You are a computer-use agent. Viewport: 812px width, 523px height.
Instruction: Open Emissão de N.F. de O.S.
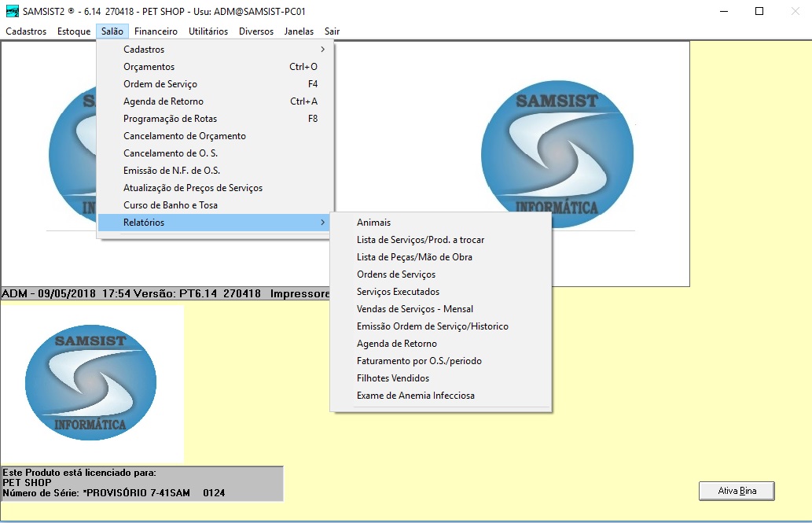point(213,171)
